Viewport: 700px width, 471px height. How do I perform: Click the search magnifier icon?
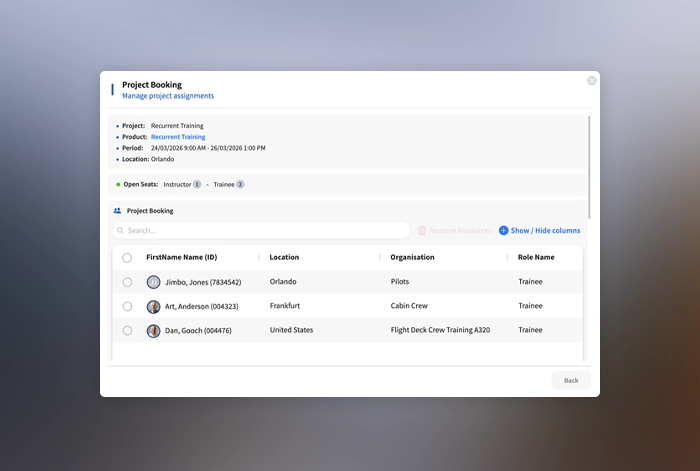[x=120, y=230]
